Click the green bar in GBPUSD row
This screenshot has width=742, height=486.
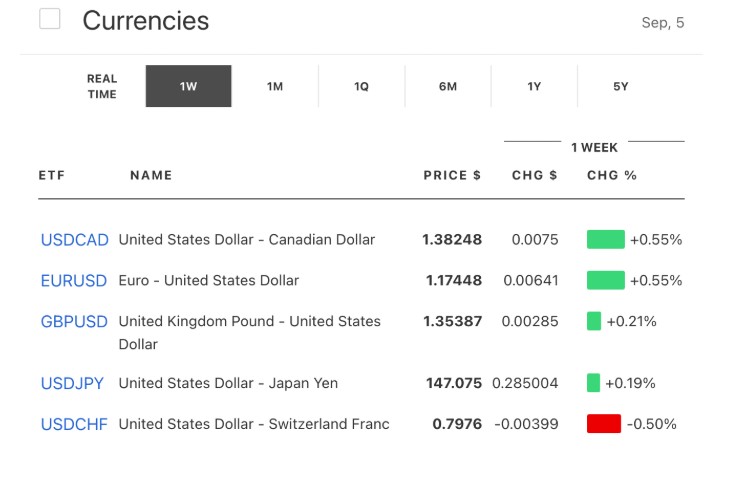pyautogui.click(x=594, y=321)
